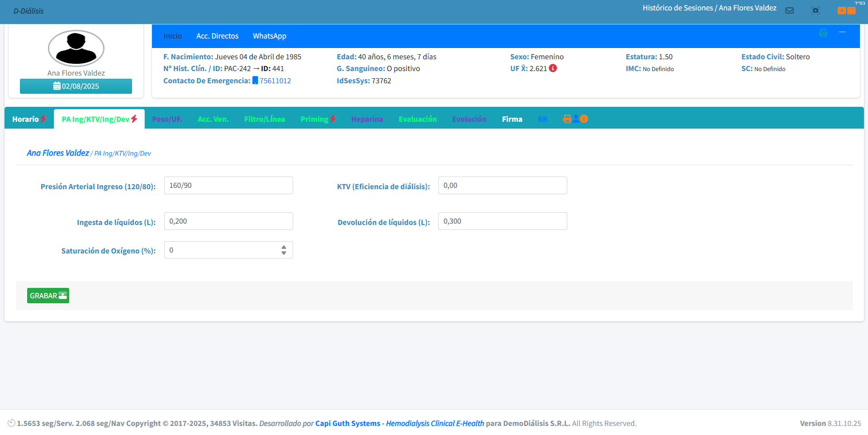Select the WhatsApp menu item

[x=269, y=36]
